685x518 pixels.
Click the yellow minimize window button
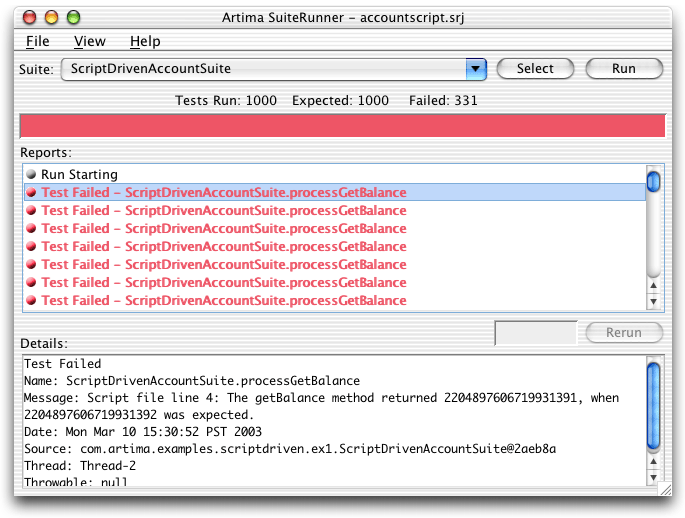tap(52, 17)
